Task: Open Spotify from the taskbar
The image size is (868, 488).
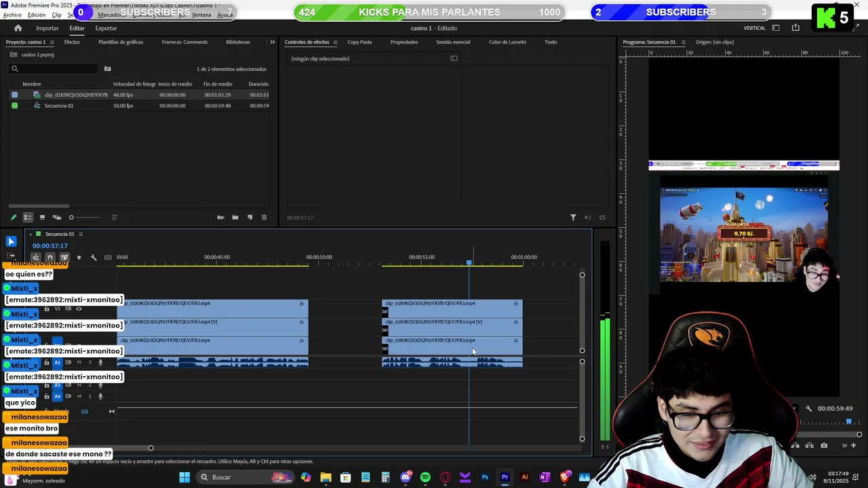Action: click(x=425, y=477)
